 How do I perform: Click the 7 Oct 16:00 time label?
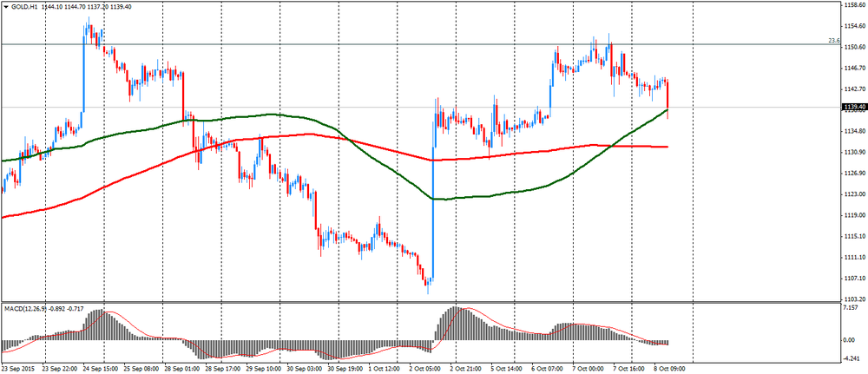click(630, 367)
